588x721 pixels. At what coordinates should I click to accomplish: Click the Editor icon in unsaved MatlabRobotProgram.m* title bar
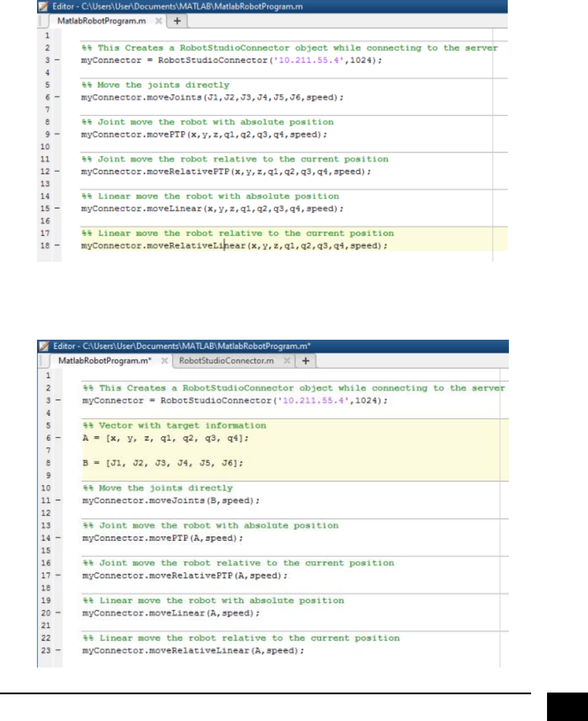(x=44, y=346)
